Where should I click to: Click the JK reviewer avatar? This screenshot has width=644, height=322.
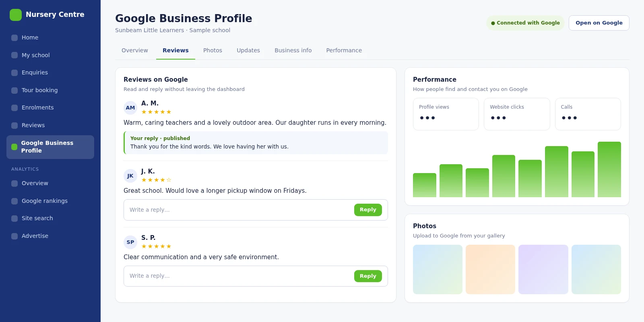[x=130, y=176]
